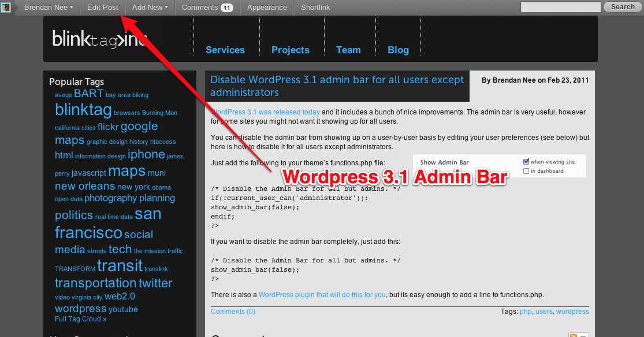Open the Projects navigation link
The height and width of the screenshot is (337, 644).
point(291,50)
